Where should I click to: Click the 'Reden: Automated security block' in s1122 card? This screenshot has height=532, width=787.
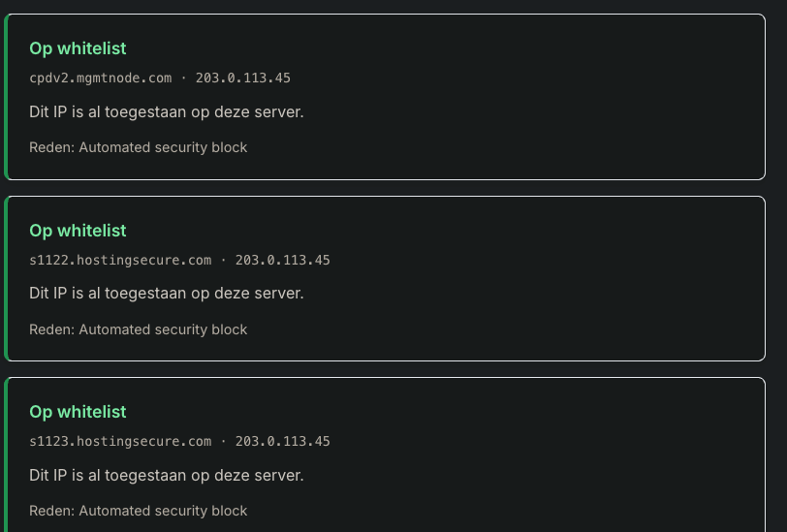(138, 329)
